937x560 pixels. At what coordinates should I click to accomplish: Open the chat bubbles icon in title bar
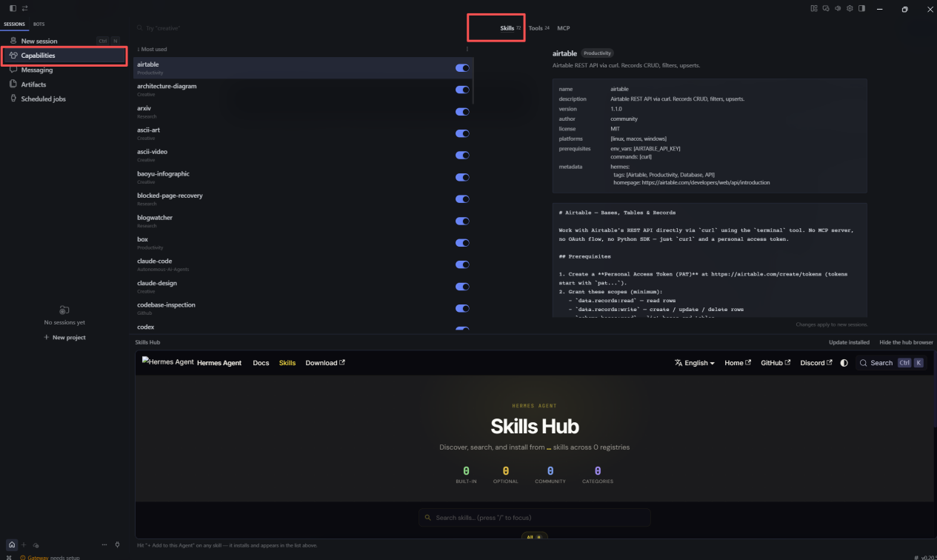(826, 9)
